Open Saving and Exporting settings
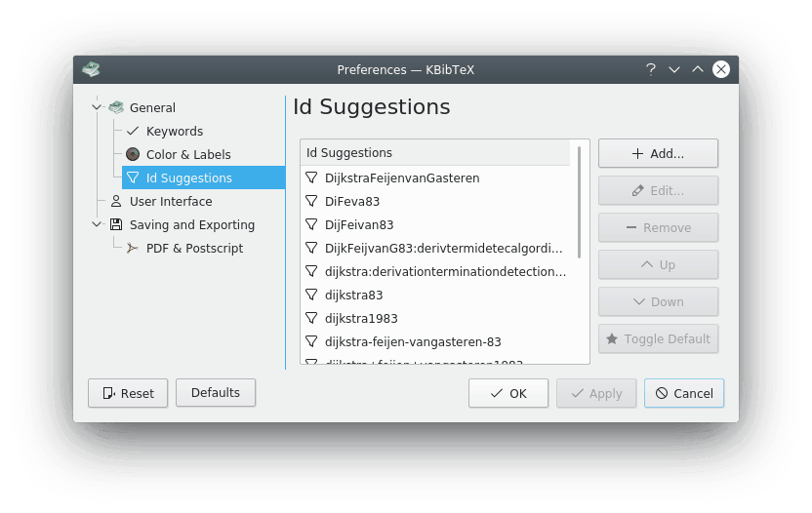The width and height of the screenshot is (812, 513). pos(192,224)
